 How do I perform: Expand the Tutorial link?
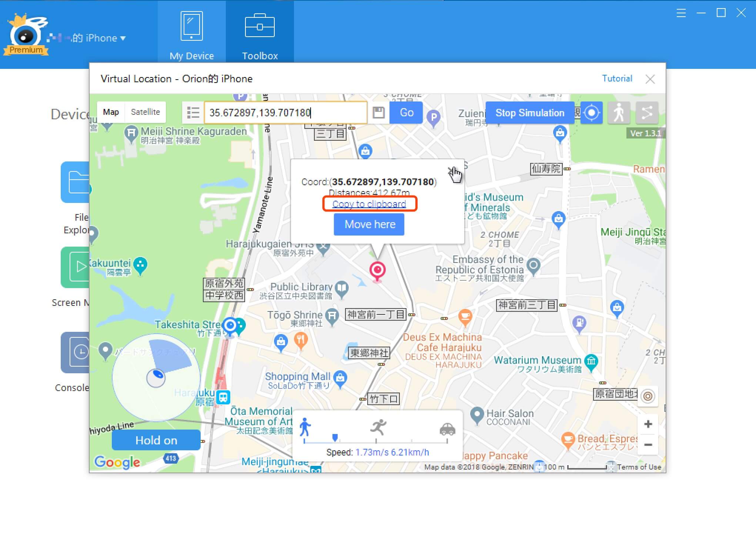(617, 79)
